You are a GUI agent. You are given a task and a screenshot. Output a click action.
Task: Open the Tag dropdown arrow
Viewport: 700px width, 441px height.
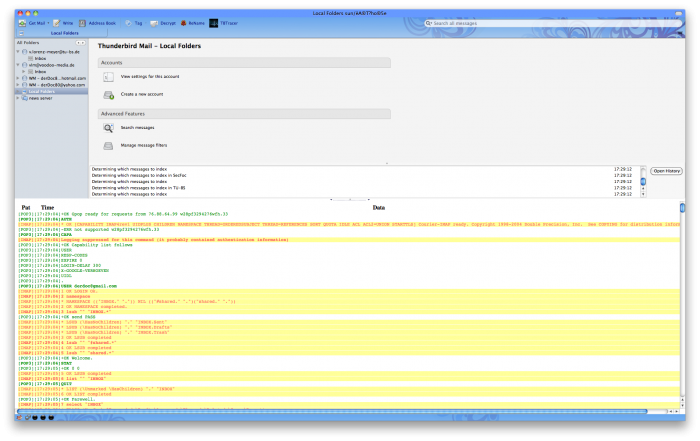pos(146,23)
